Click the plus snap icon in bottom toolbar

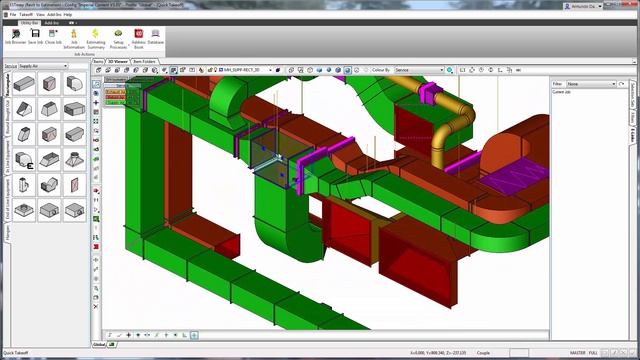(129, 335)
